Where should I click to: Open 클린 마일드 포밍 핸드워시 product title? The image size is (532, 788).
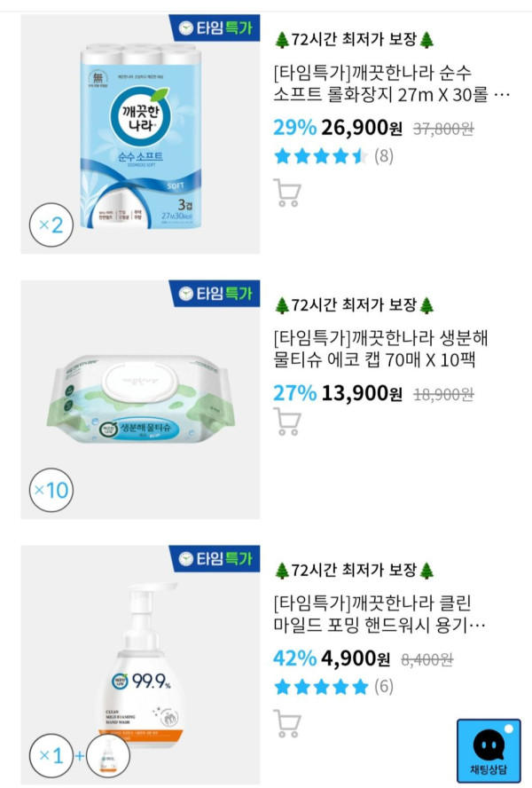click(x=381, y=614)
